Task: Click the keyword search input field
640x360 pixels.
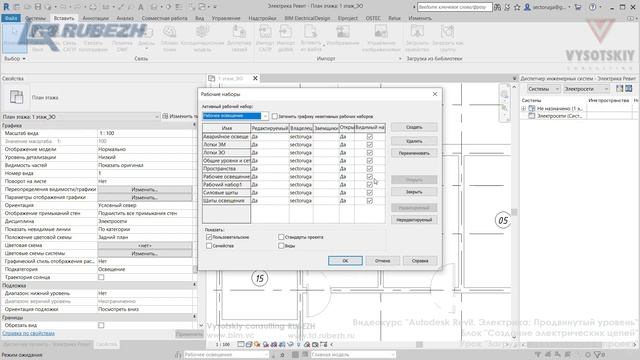Action: pyautogui.click(x=454, y=7)
